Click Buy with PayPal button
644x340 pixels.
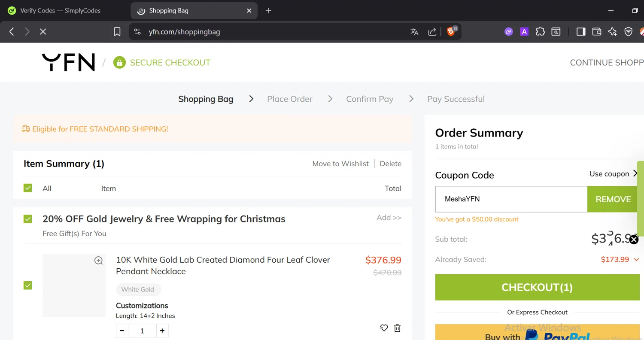click(x=537, y=332)
